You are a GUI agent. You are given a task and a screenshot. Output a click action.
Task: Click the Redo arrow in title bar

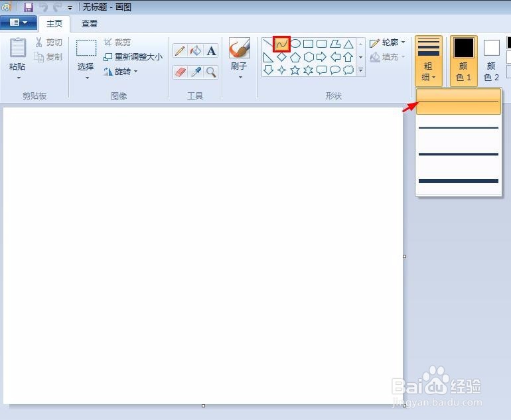58,7
